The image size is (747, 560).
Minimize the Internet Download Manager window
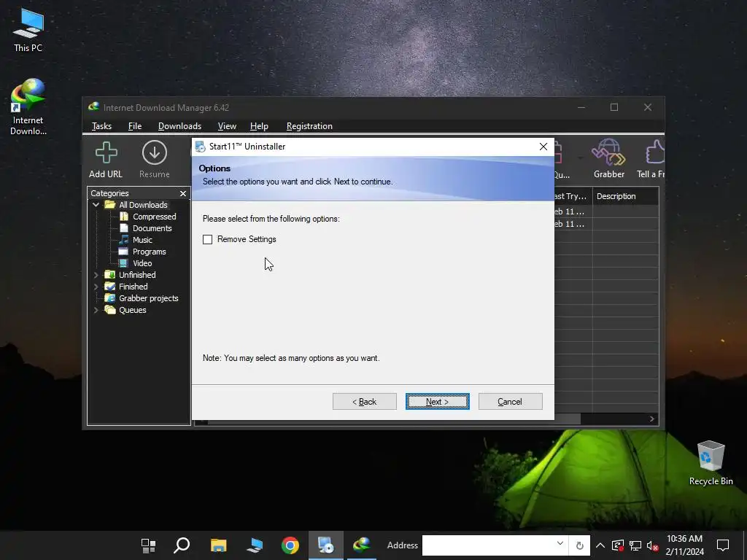pos(581,107)
